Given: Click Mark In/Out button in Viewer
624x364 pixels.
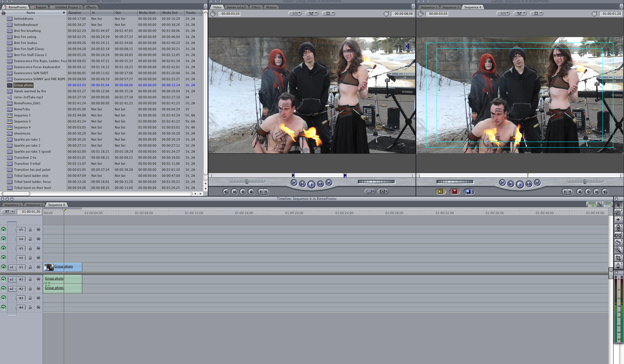Looking at the screenshot, I should point(263,192).
